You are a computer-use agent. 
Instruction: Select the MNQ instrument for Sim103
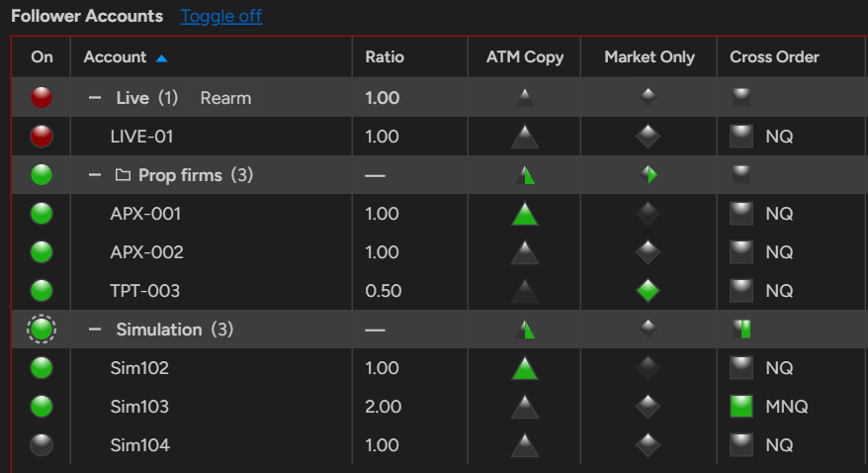(787, 407)
